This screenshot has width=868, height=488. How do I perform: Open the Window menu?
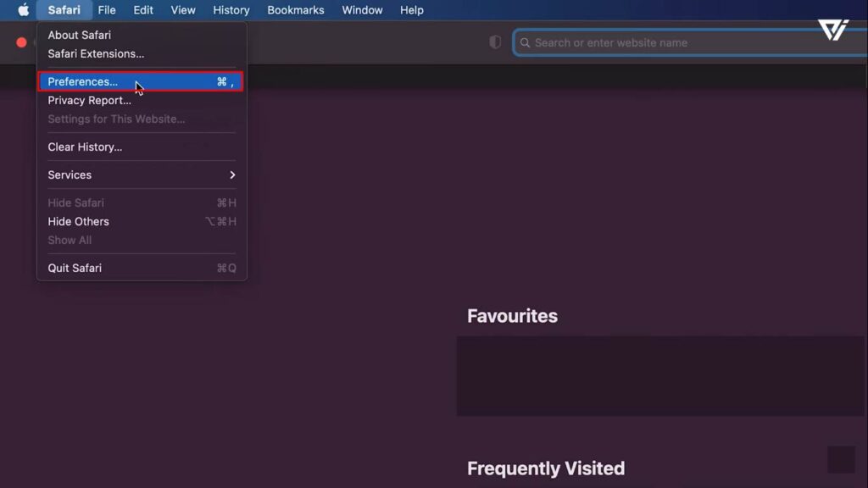click(x=362, y=10)
